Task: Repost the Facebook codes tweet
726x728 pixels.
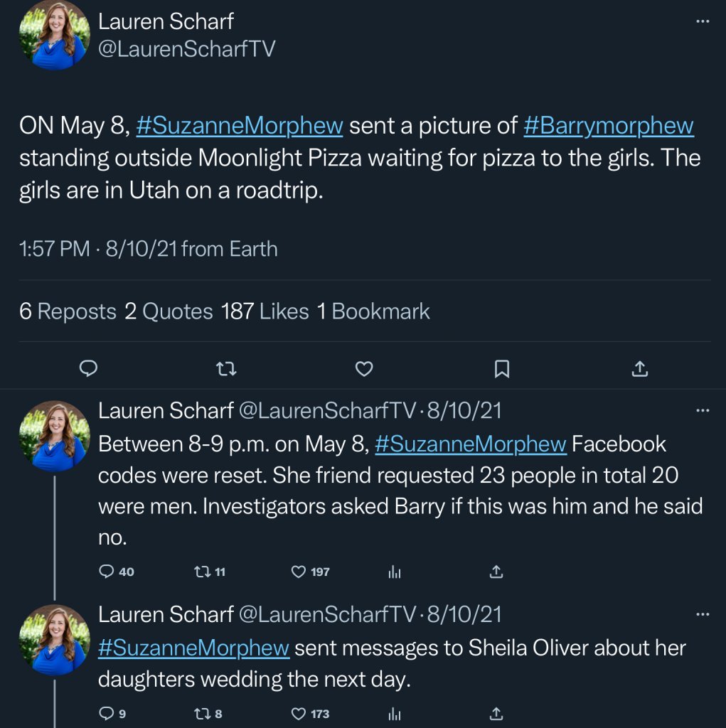Action: pos(202,572)
